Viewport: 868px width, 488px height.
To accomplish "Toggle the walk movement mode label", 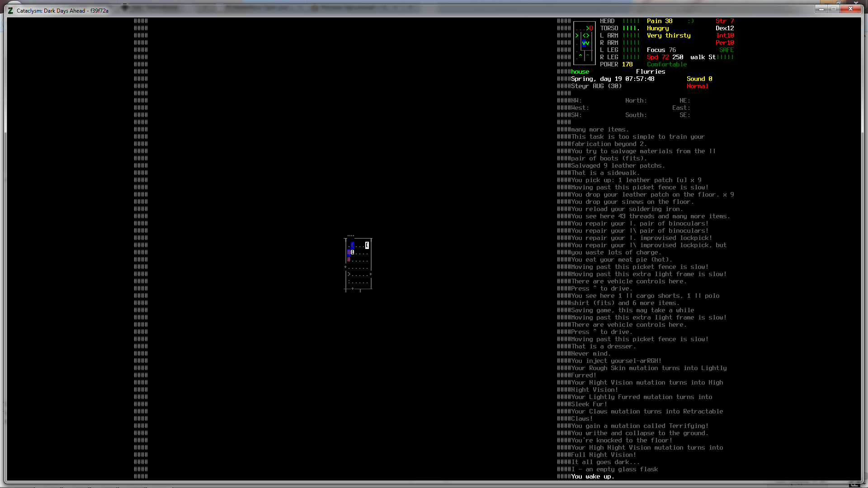I will point(697,57).
